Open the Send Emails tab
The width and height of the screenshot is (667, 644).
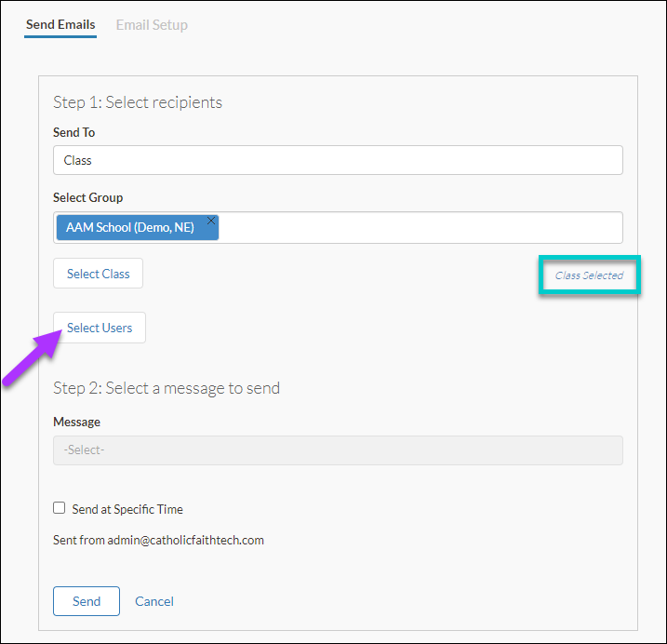coord(60,25)
